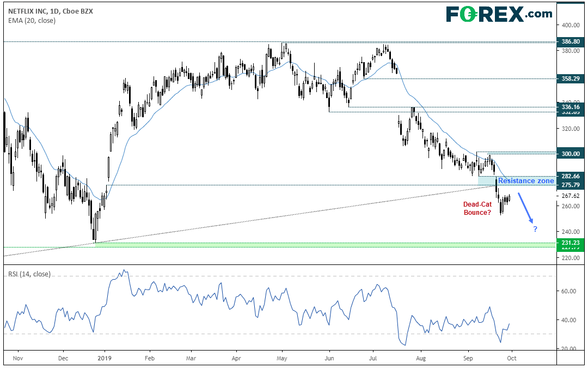Click the 260.00 price axis tick
The width and height of the screenshot is (588, 368).
coord(571,206)
